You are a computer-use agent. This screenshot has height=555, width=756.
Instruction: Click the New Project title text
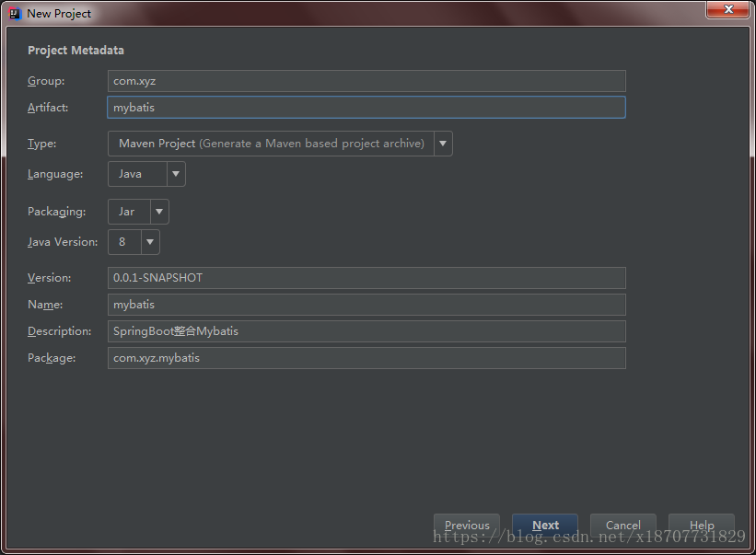click(x=59, y=14)
